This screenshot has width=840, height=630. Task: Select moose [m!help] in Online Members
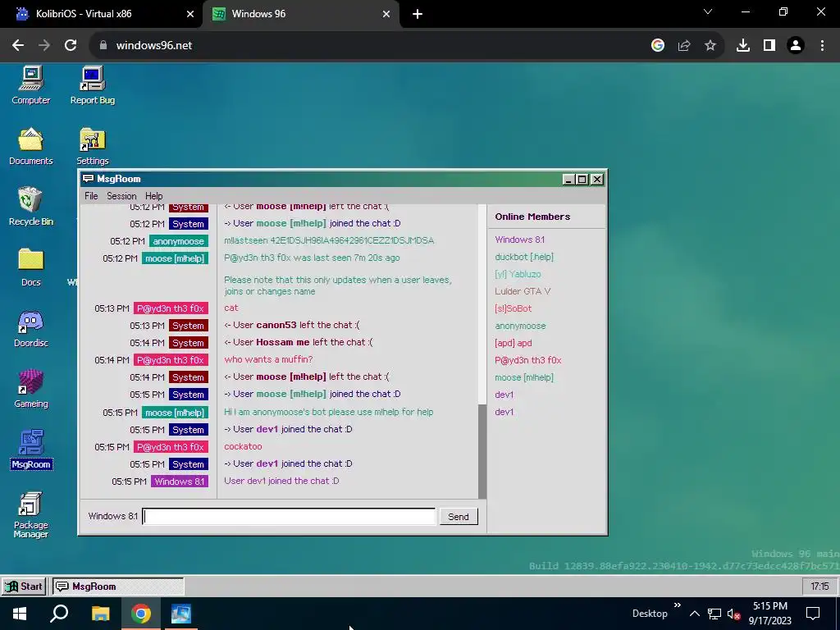[x=524, y=377]
